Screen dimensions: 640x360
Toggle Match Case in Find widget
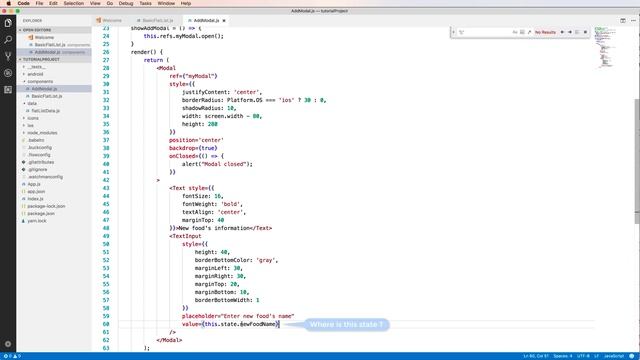(x=515, y=32)
